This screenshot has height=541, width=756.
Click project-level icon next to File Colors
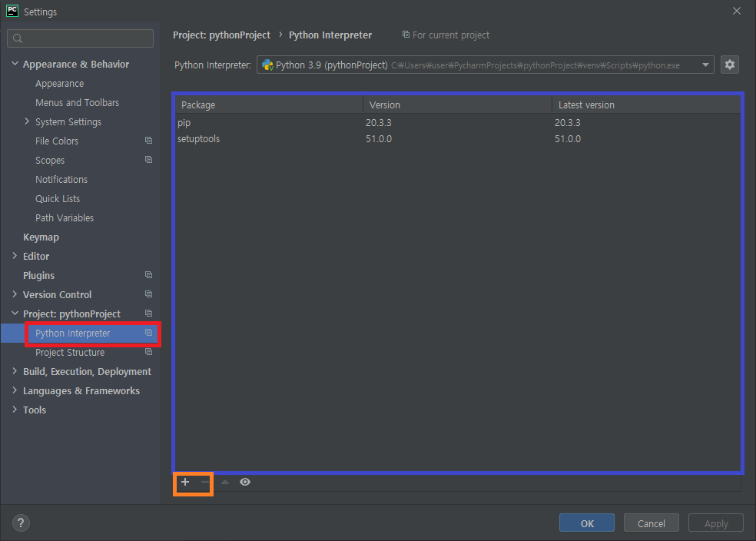pyautogui.click(x=148, y=141)
